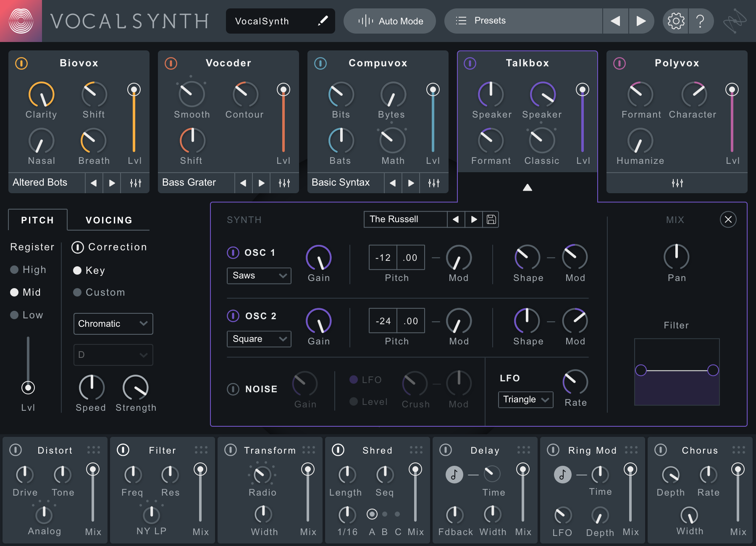
Task: Open the LFO Triangle shape dropdown
Action: click(x=525, y=399)
